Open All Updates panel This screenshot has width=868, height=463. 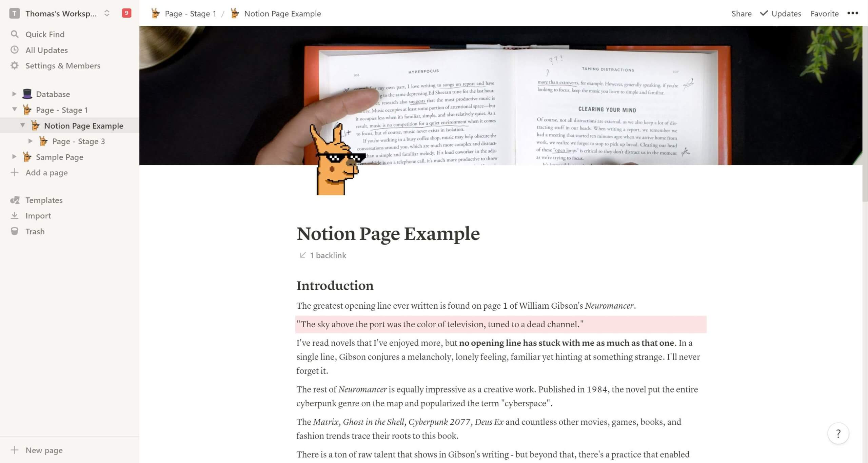click(x=46, y=50)
